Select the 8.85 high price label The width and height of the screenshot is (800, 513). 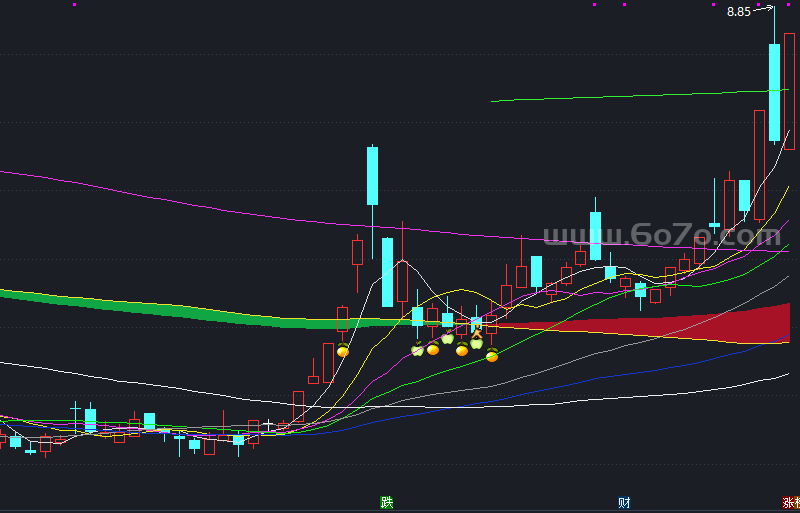739,12
